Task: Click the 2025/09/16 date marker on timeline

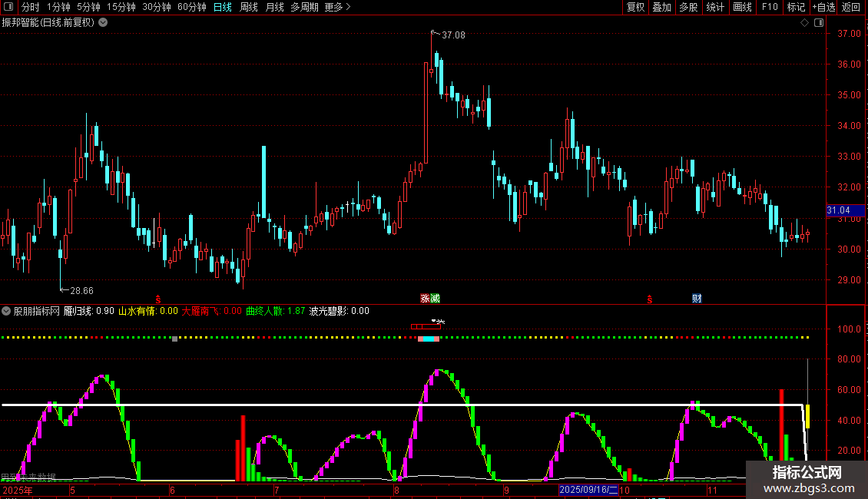Action: [x=588, y=490]
